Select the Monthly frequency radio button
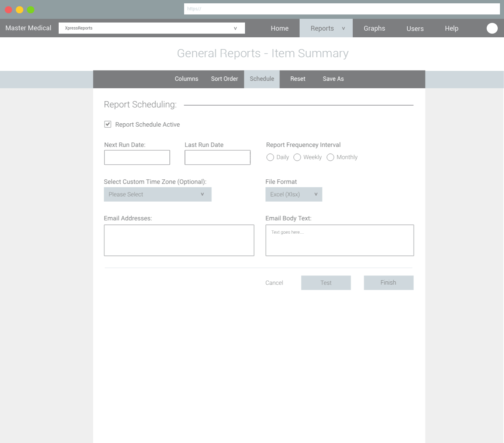The image size is (504, 443). 330,157
